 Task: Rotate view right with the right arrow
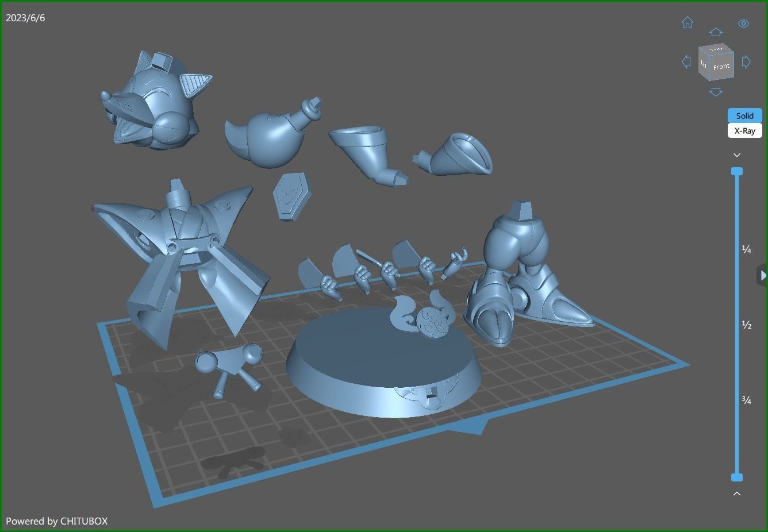(x=746, y=61)
